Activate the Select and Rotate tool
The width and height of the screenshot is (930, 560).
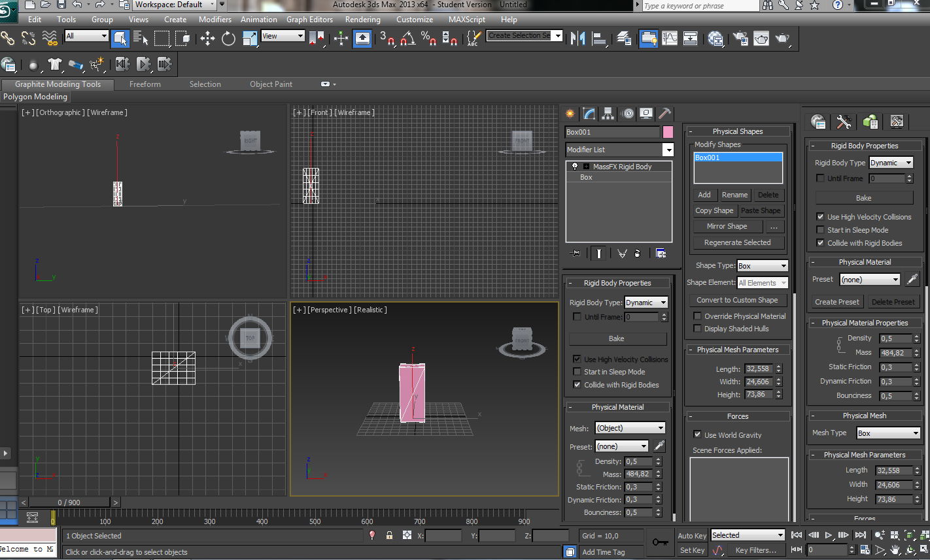(228, 39)
